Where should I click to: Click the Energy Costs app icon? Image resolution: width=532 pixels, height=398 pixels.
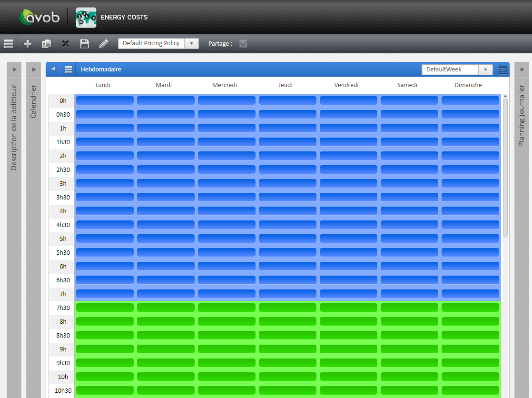click(x=86, y=17)
